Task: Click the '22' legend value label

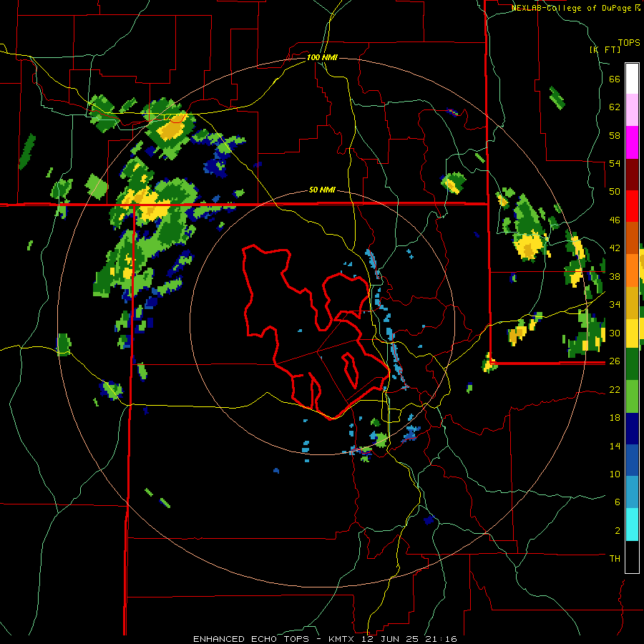Action: (615, 389)
